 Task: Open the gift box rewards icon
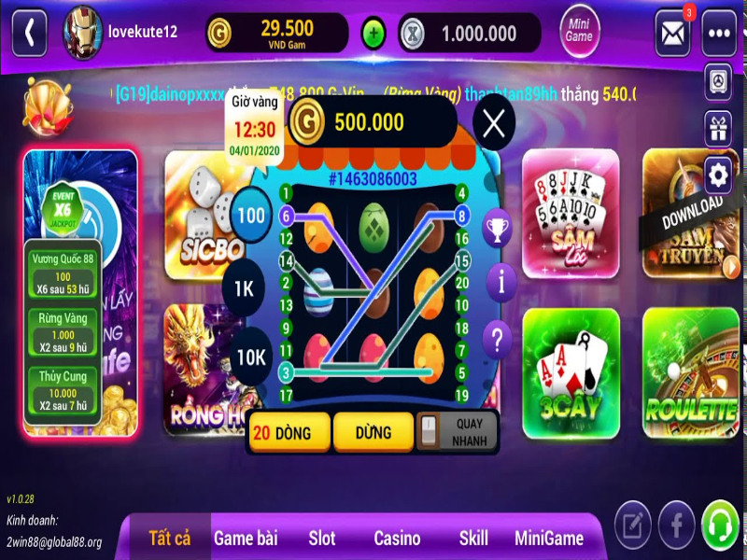point(718,129)
